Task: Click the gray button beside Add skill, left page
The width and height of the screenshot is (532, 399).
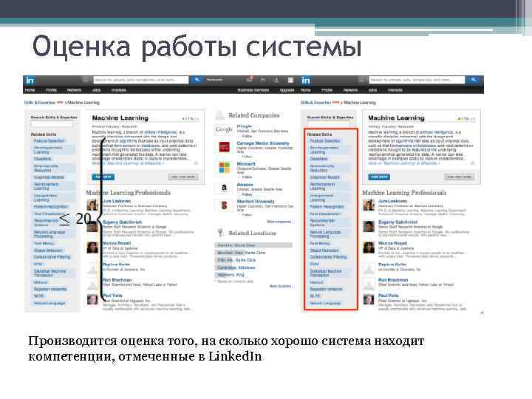Action: [183, 177]
